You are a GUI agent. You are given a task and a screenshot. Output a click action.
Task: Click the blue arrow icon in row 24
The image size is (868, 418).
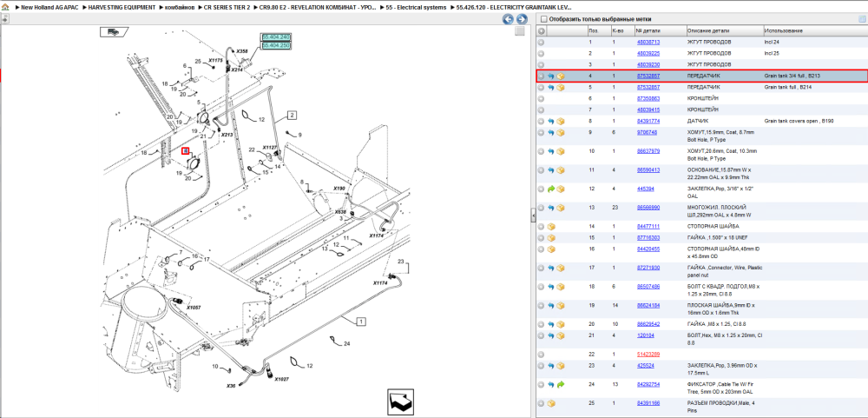click(551, 384)
